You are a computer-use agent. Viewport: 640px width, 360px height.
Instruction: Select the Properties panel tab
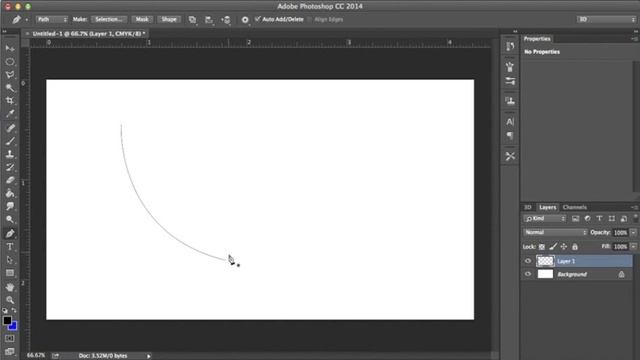[x=537, y=39]
